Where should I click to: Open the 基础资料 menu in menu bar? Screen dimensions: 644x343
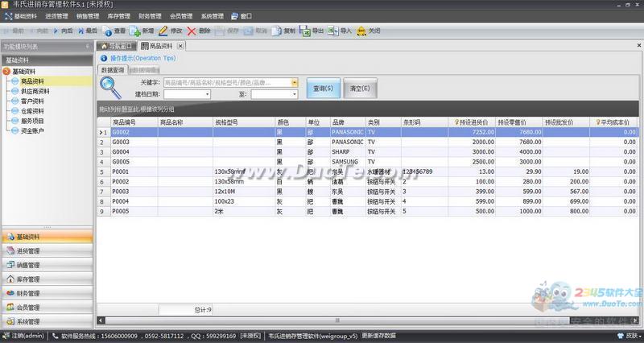tap(21, 16)
